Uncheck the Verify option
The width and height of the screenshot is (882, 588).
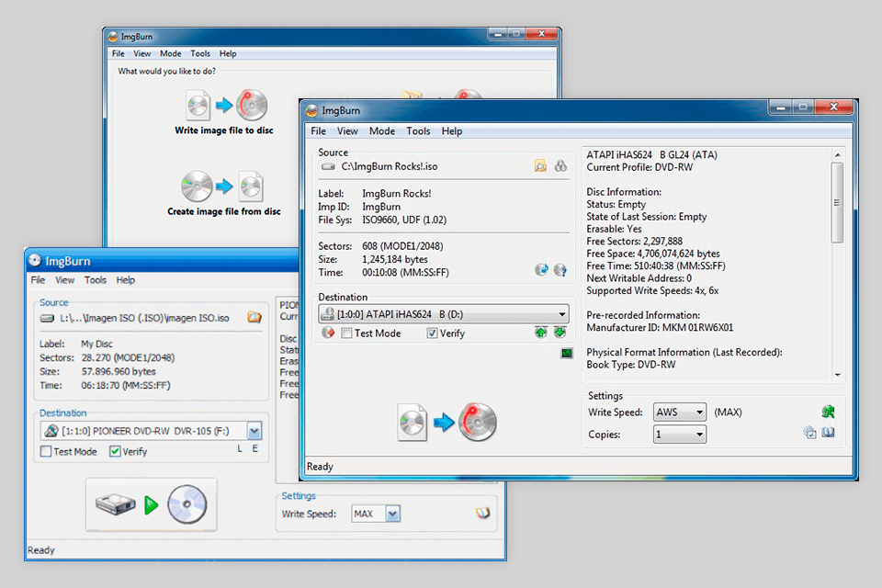tap(432, 333)
